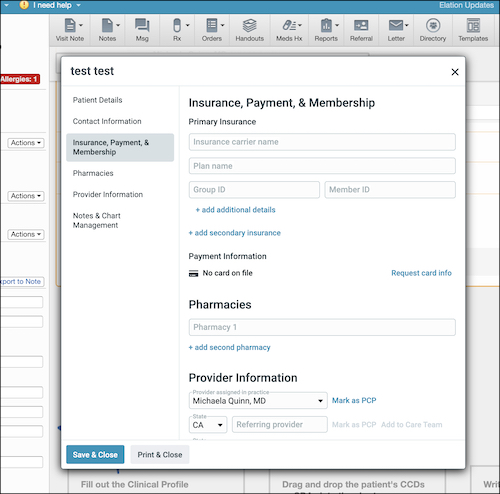Viewport: 500px width, 494px height.
Task: Click the Notes document icon
Action: tap(107, 25)
